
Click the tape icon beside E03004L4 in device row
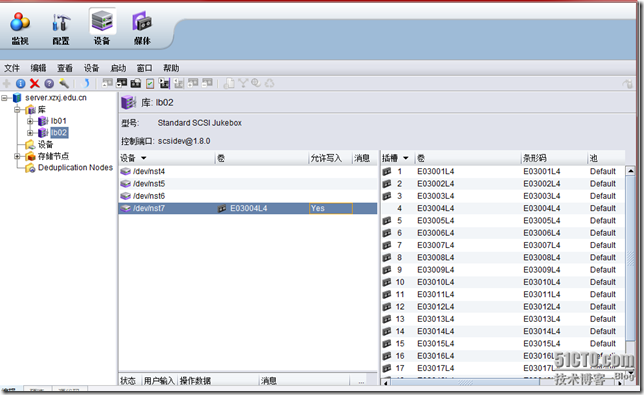tap(222, 209)
